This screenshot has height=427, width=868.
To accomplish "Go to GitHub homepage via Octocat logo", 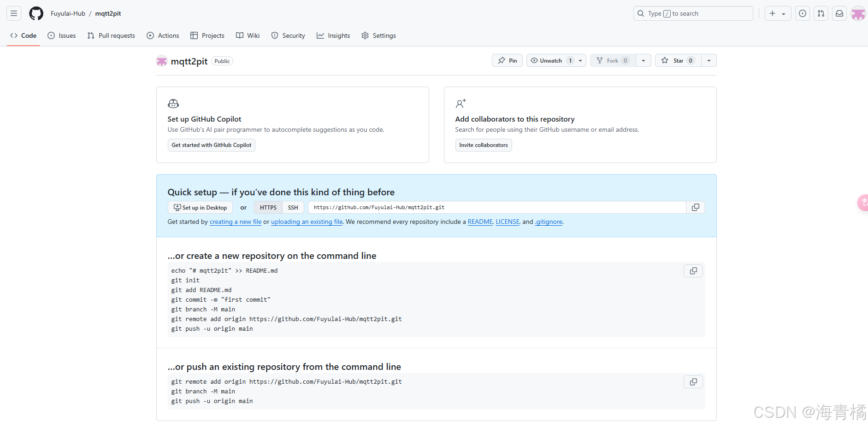I will pyautogui.click(x=36, y=13).
